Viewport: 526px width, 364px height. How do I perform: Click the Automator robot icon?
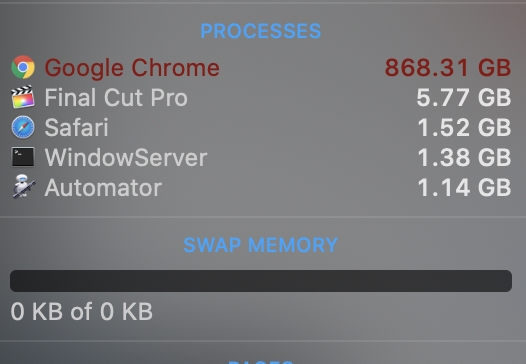pyautogui.click(x=23, y=186)
